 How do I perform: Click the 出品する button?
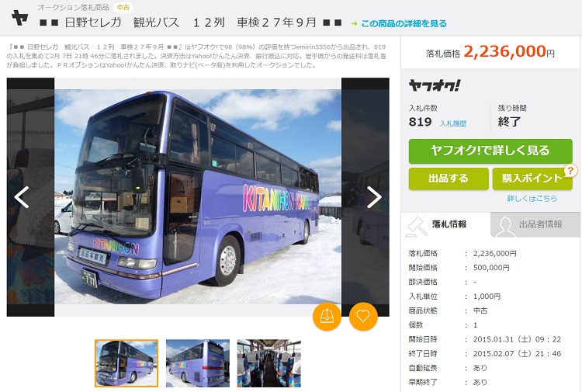click(x=449, y=179)
